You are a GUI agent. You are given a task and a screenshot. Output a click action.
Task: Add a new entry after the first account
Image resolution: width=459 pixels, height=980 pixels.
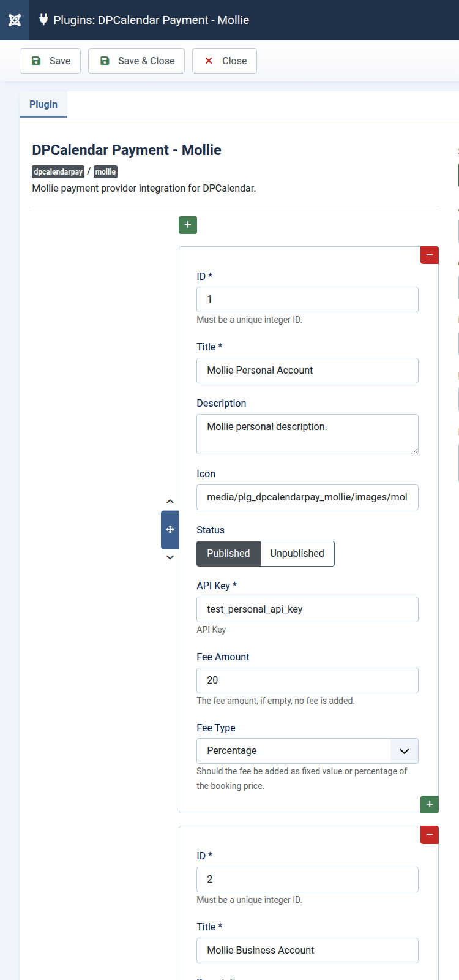click(430, 804)
